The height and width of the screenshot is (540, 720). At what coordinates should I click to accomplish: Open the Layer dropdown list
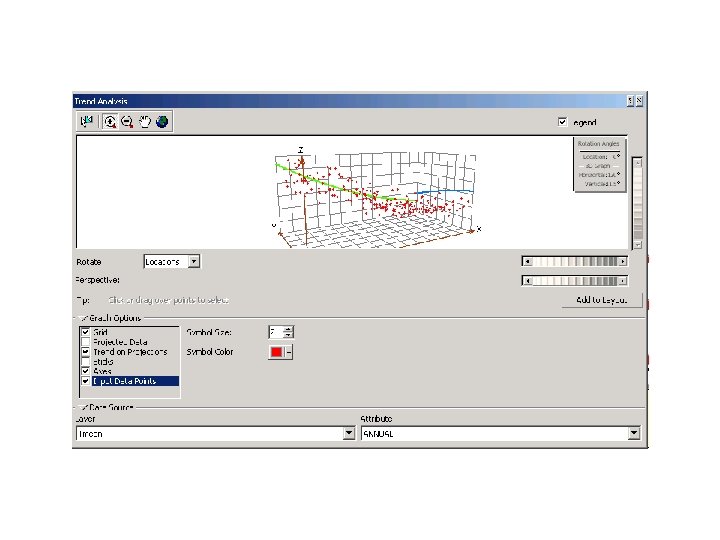[x=349, y=433]
